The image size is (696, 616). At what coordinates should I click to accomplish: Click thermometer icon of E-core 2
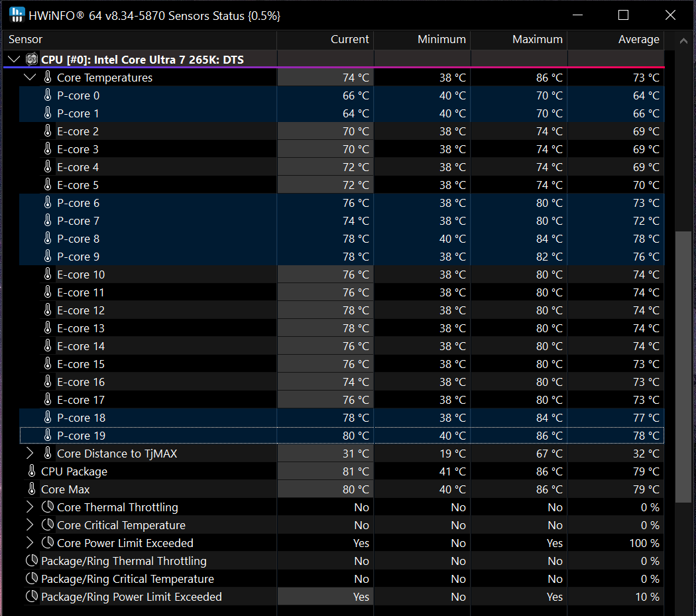[48, 131]
